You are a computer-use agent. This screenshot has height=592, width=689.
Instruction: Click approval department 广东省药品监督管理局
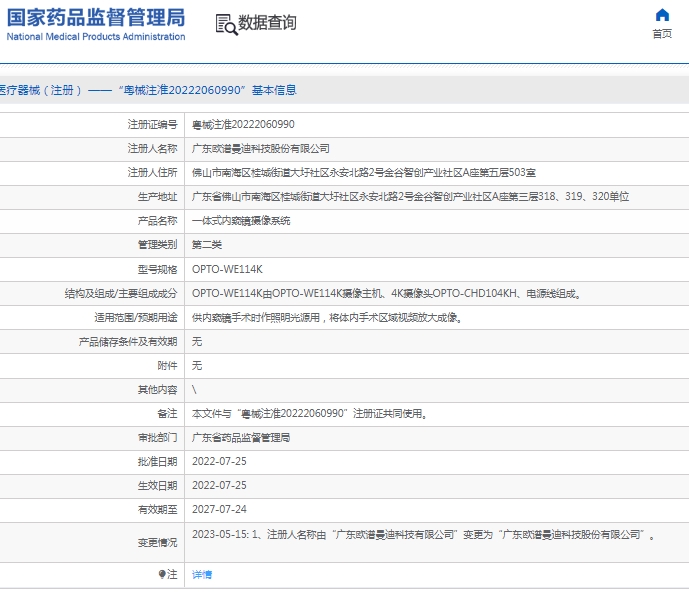[x=241, y=438]
